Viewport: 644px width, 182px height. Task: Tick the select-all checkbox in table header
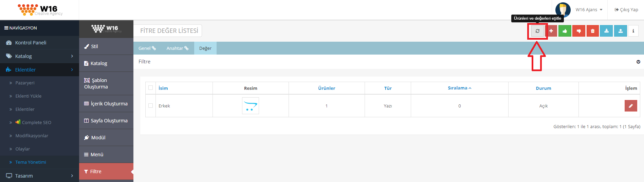[150, 88]
